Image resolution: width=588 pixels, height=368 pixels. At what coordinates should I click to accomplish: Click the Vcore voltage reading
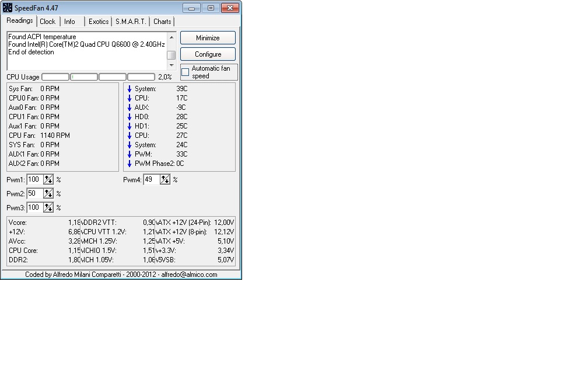pos(44,223)
